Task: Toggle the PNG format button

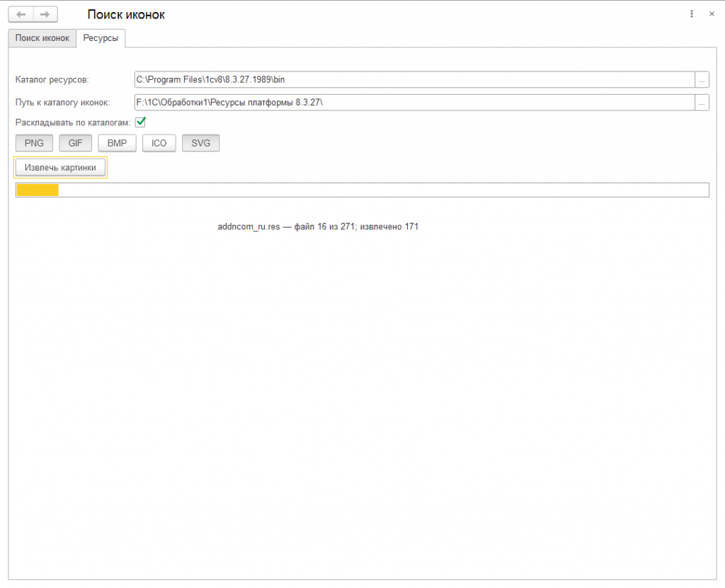Action: 34,143
